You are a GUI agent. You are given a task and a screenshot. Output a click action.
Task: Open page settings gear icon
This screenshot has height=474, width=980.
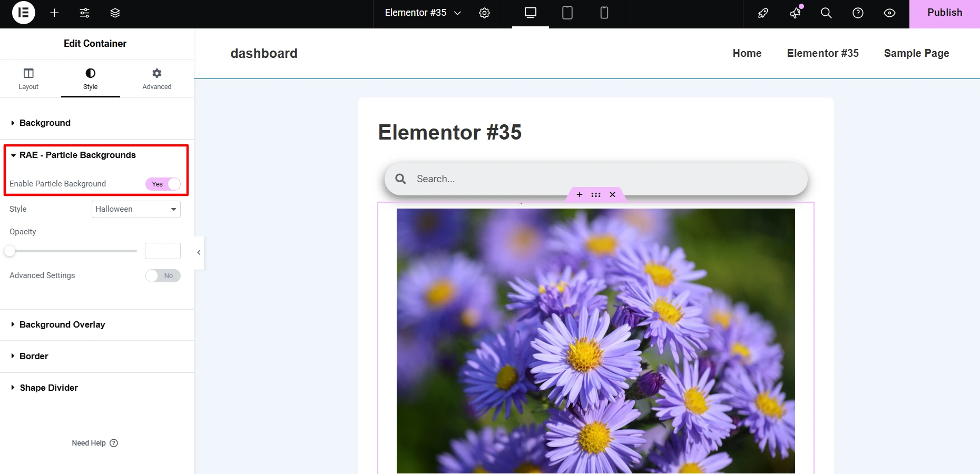484,13
